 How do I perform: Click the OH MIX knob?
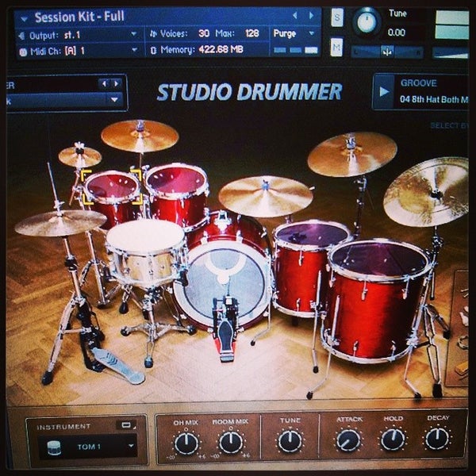186,442
